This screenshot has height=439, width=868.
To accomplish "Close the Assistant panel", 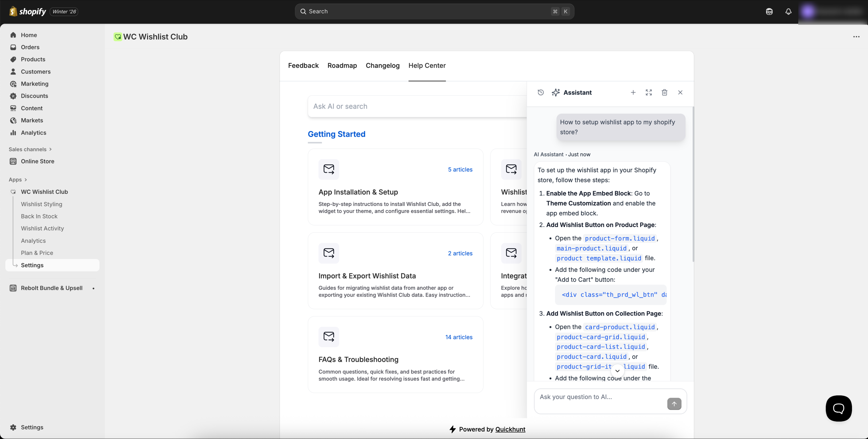I will click(680, 92).
